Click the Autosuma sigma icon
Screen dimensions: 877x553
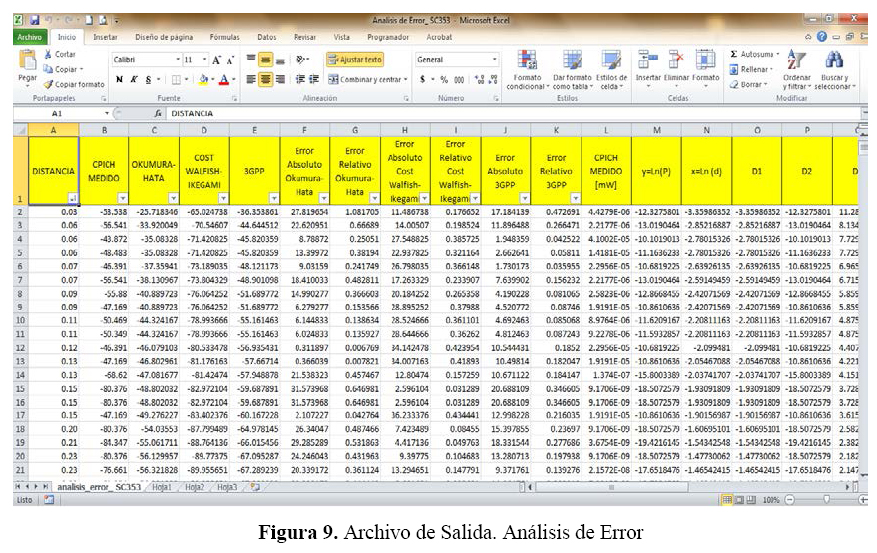pos(734,54)
